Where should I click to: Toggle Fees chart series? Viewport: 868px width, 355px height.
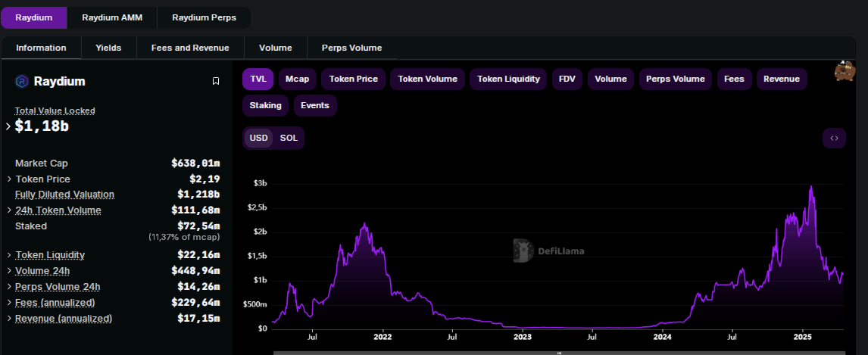[x=734, y=79]
